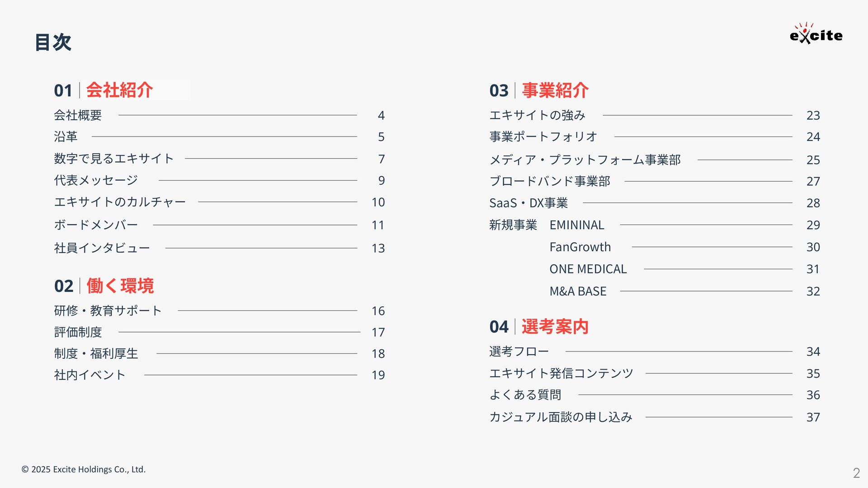Click the 03 事業紹介 heading

(x=539, y=90)
